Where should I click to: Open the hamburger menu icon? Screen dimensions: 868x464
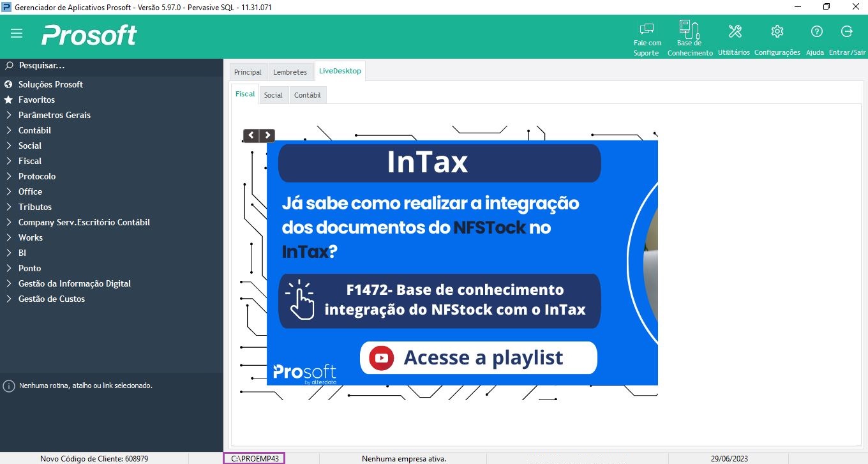pyautogui.click(x=17, y=33)
